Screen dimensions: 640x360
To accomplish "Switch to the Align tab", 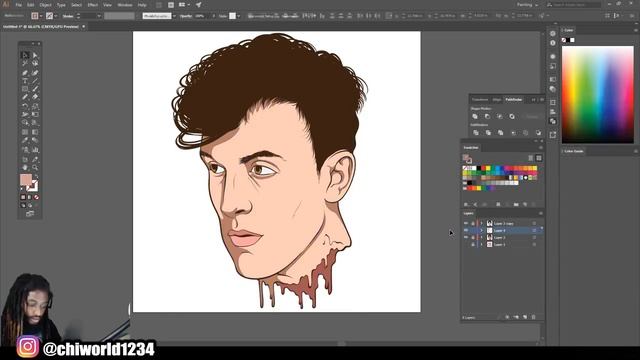I will pos(497,100).
